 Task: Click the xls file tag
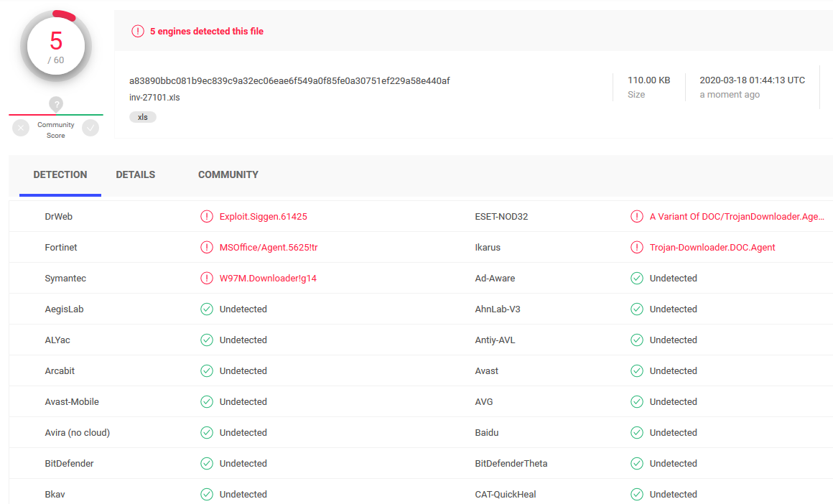point(143,117)
